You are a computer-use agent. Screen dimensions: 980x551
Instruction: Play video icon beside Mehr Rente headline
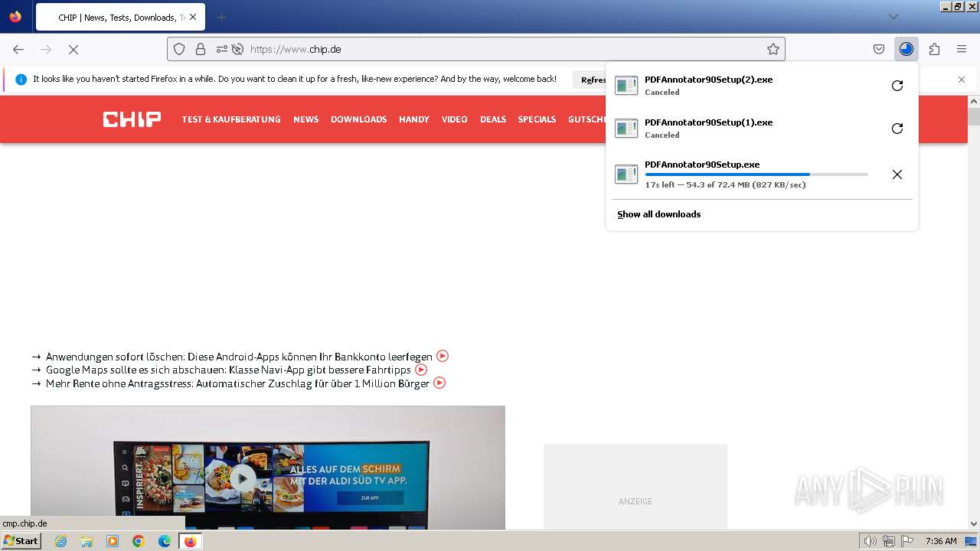click(439, 383)
